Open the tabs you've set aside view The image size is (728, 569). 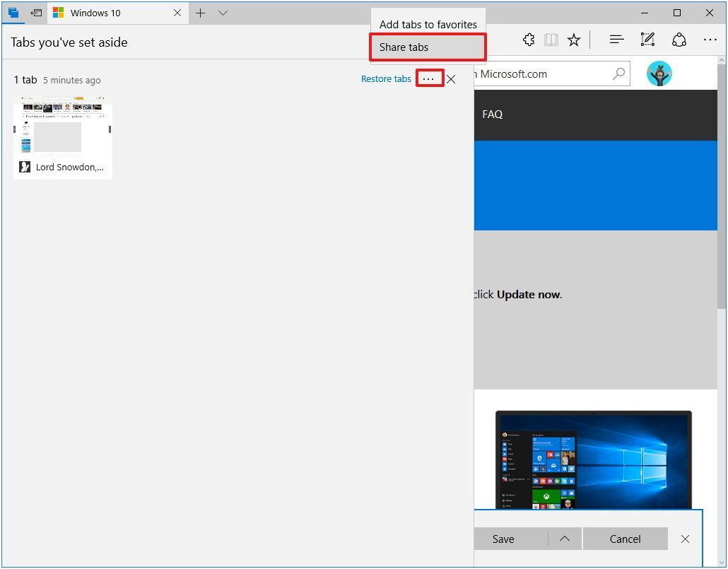13,13
